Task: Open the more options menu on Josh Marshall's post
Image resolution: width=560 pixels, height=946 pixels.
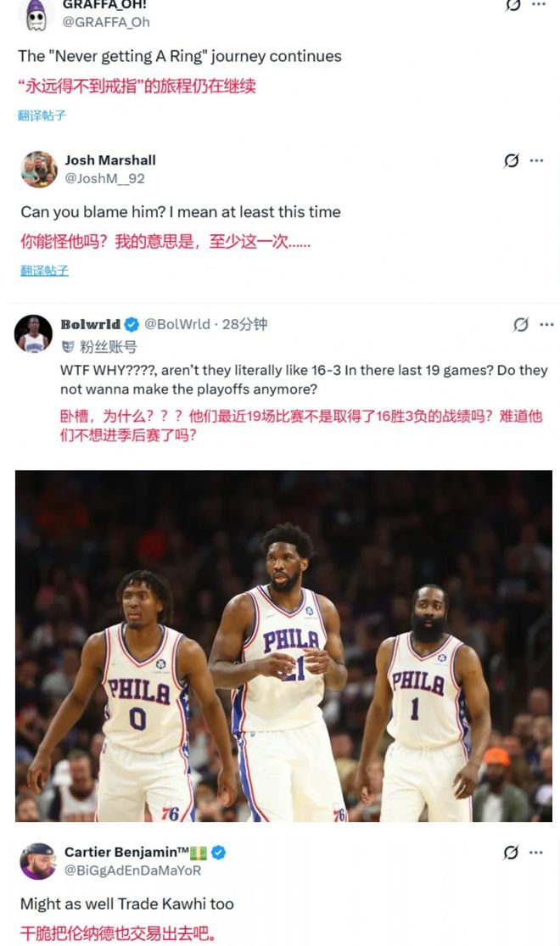Action: (x=537, y=160)
